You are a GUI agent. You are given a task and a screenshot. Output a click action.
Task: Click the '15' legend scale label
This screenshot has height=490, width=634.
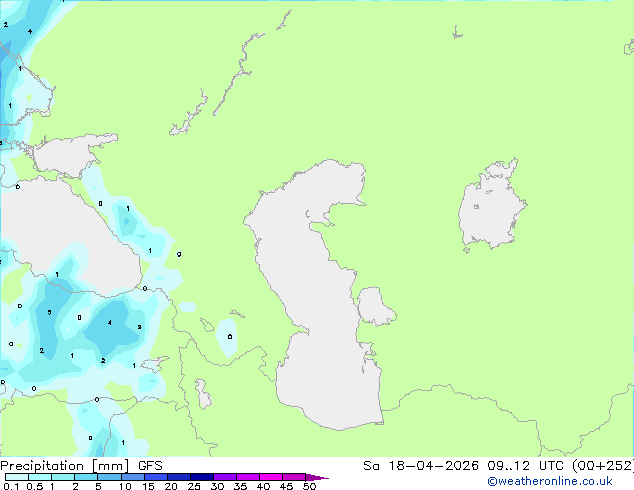point(148,486)
